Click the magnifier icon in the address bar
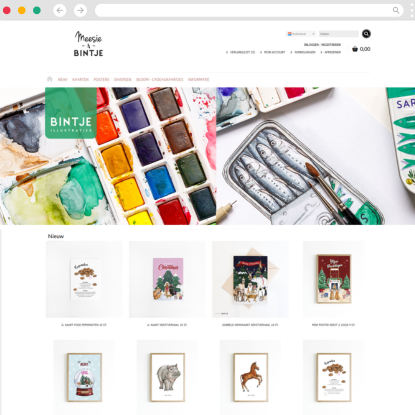415x415 pixels. [x=396, y=10]
